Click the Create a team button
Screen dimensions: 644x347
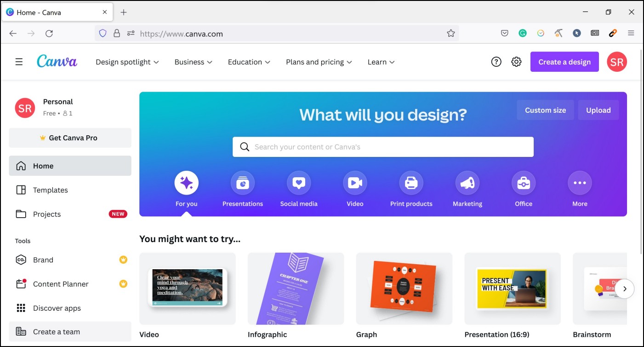click(70, 331)
